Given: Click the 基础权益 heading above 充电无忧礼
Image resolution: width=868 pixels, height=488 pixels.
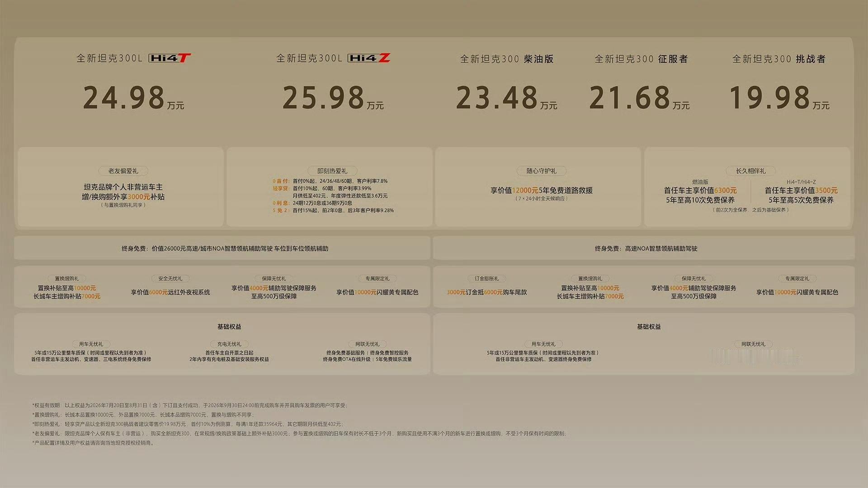Looking at the screenshot, I should tap(229, 327).
